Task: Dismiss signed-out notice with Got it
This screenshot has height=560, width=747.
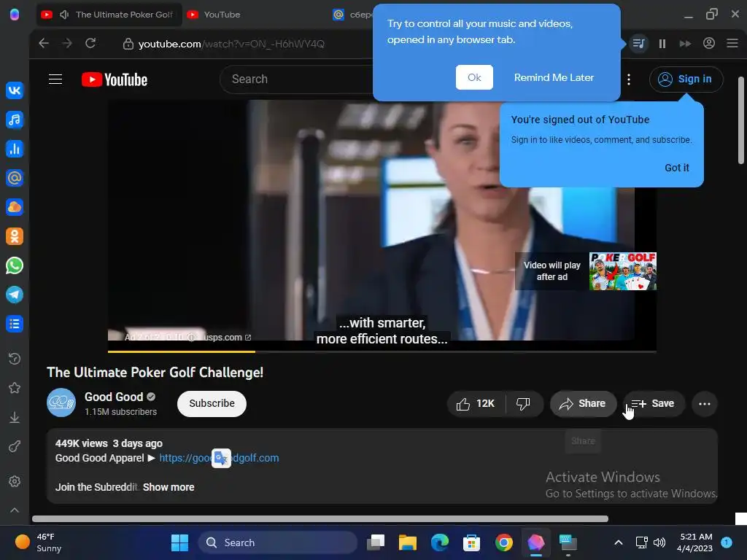Action: 676,168
